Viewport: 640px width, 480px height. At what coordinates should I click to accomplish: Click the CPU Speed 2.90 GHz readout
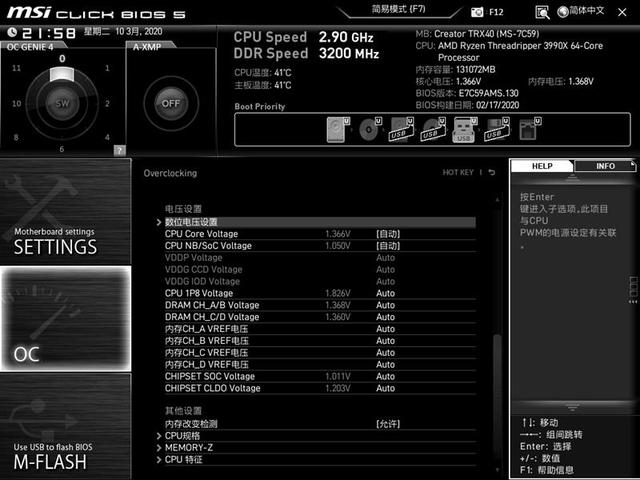click(x=304, y=37)
